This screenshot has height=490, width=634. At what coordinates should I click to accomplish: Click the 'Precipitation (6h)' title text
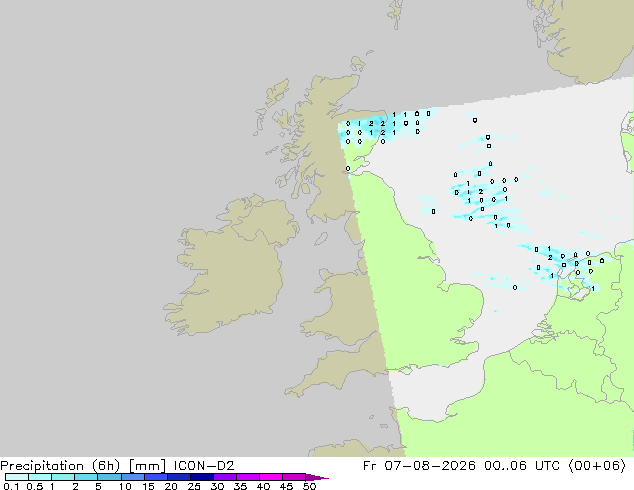(x=60, y=466)
